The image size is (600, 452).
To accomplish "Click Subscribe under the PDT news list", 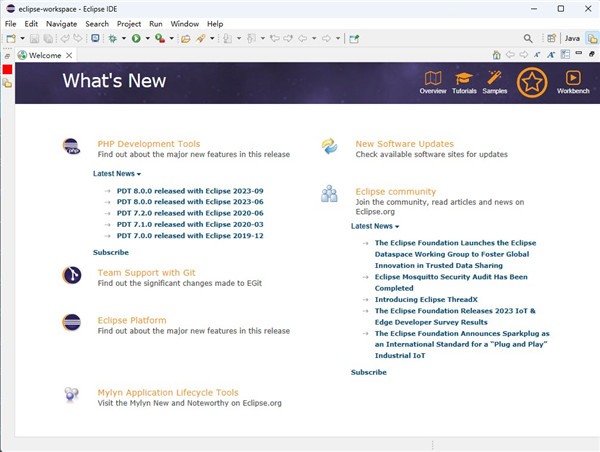I will pos(110,252).
